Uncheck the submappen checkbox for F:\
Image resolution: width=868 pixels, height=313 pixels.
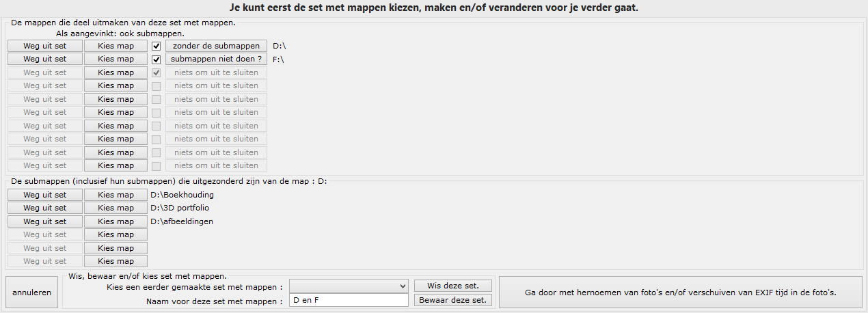[x=157, y=59]
